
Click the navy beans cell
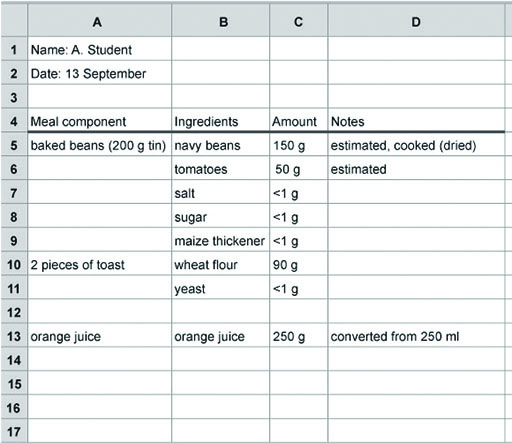(220, 145)
